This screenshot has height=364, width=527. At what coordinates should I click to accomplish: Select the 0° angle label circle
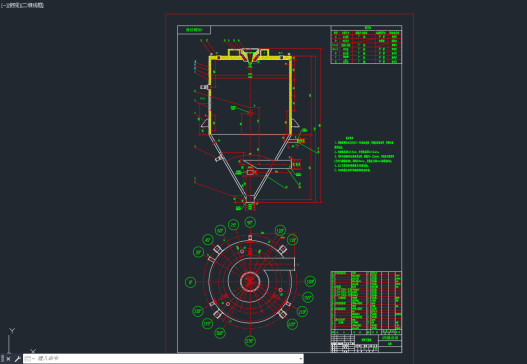(191, 282)
